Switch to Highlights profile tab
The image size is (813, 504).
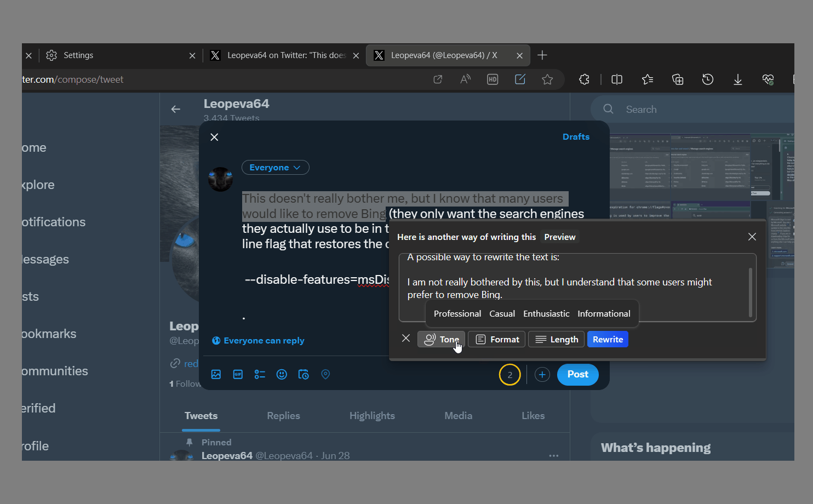(372, 416)
